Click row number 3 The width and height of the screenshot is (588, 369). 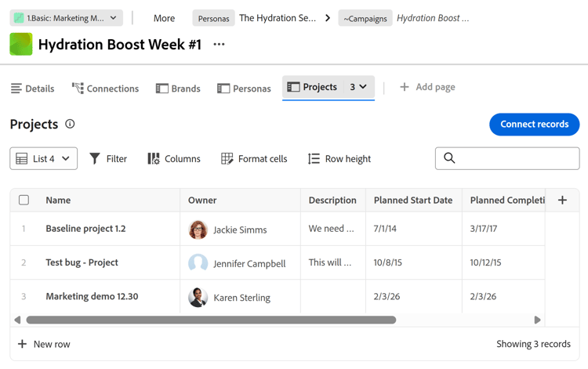(24, 296)
